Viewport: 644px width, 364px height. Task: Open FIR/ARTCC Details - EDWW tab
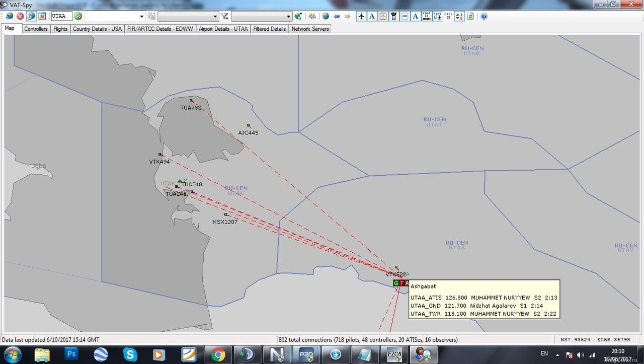(160, 29)
